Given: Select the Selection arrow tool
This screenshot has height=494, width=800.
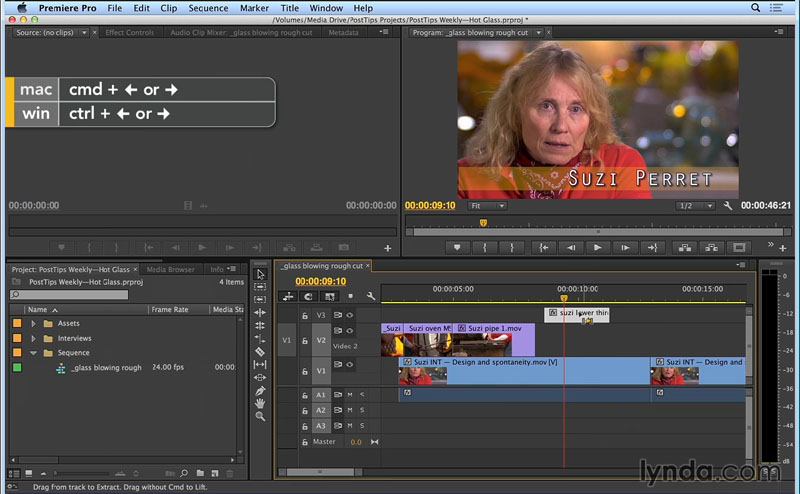Looking at the screenshot, I should click(260, 274).
